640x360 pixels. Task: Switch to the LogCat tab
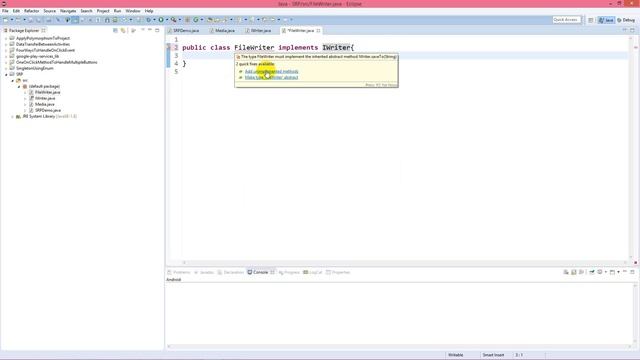(313, 272)
